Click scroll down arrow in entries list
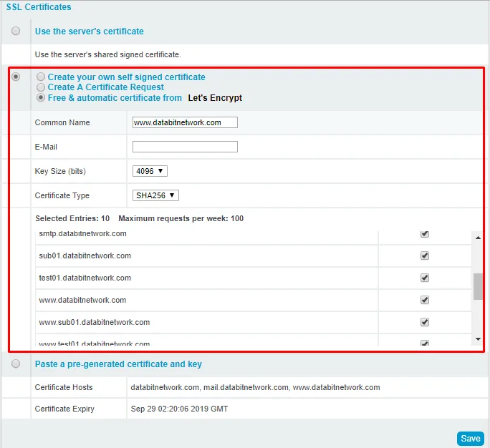The width and height of the screenshot is (490, 448). click(x=478, y=339)
